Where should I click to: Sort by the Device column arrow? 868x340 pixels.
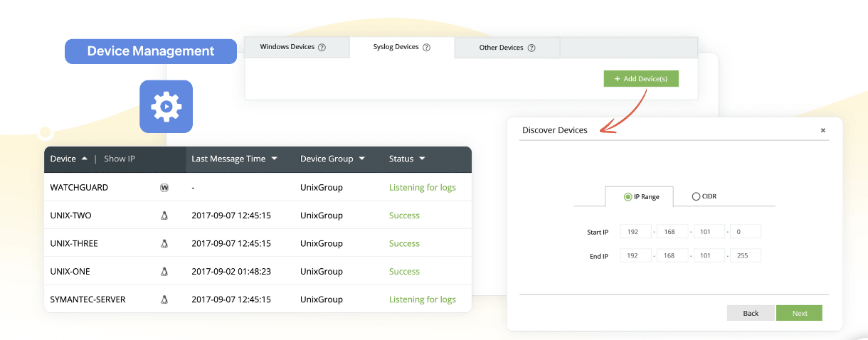coord(85,159)
